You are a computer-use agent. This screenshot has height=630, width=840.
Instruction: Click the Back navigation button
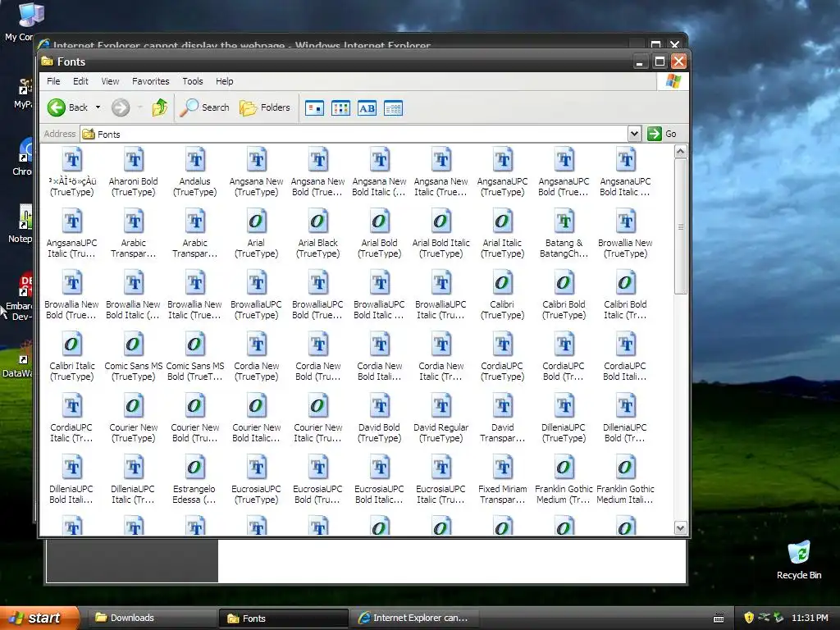pyautogui.click(x=67, y=107)
